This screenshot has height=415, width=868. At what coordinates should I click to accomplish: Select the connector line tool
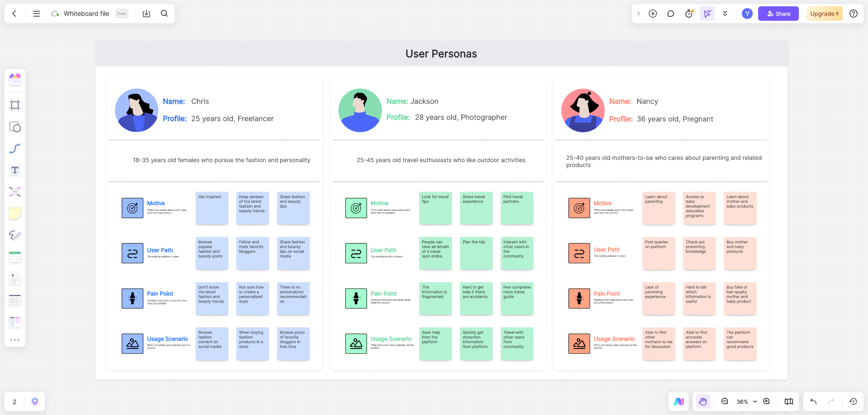(15, 149)
